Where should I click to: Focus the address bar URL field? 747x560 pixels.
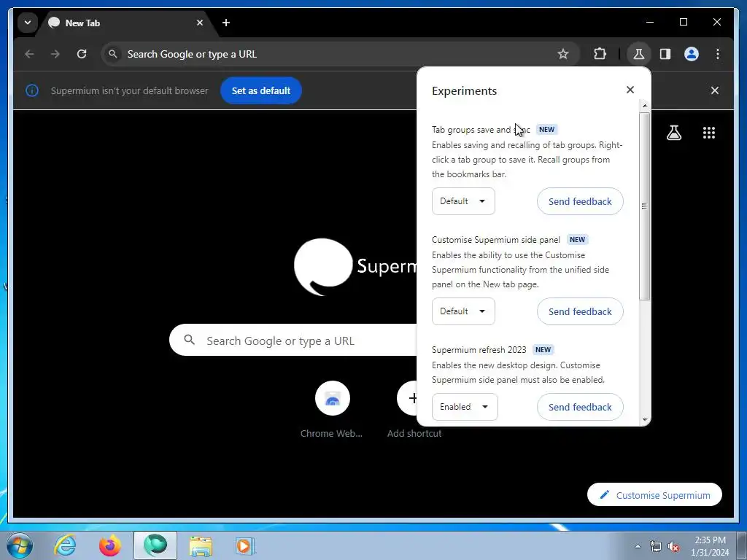(x=338, y=54)
